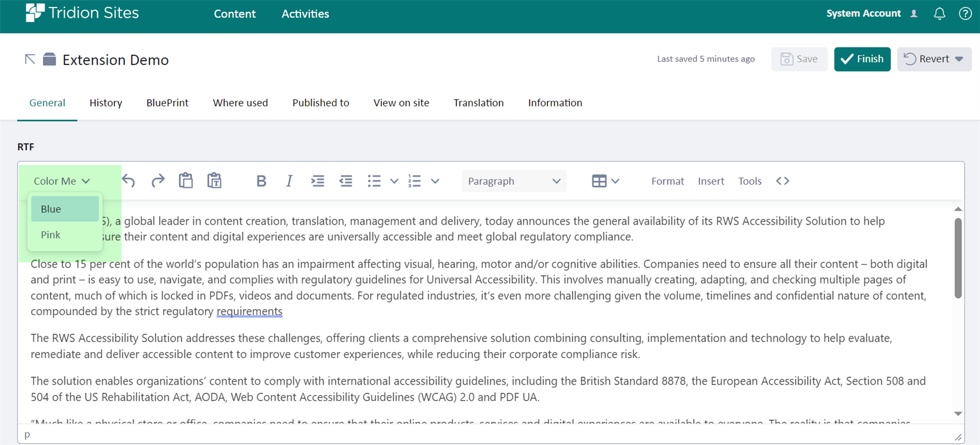Click the editor scroll down arrow
Image resolution: width=980 pixels, height=445 pixels.
[958, 414]
